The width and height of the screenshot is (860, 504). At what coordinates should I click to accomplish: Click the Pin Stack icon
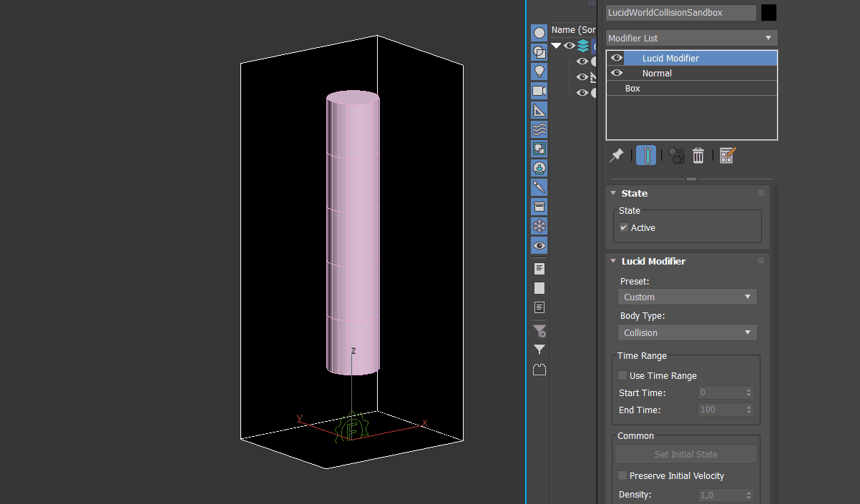click(616, 155)
